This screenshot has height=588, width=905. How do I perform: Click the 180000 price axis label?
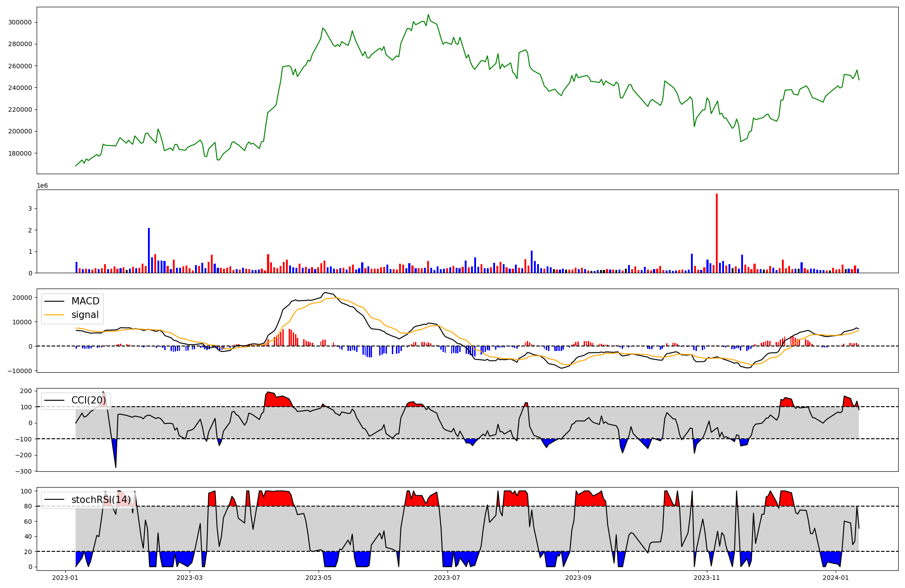[x=20, y=153]
